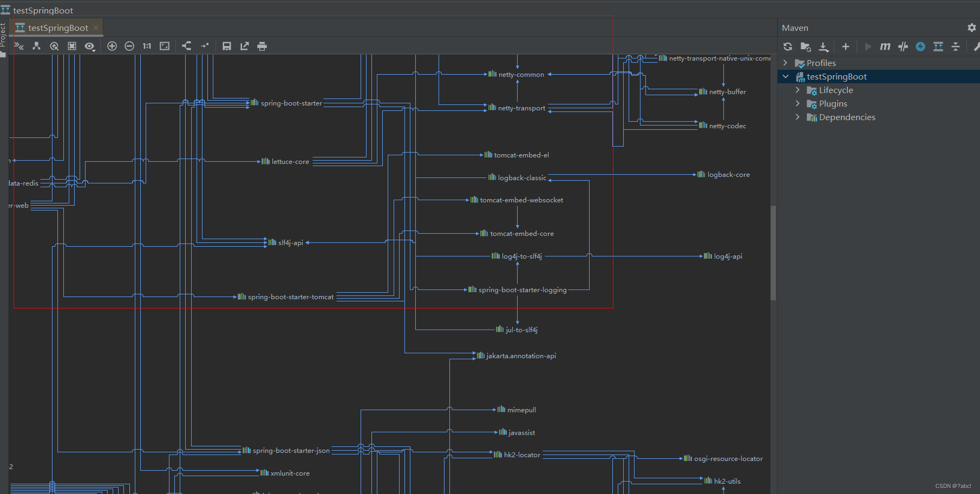The image size is (980, 494).
Task: Export diagram to image file
Action: pyautogui.click(x=244, y=46)
